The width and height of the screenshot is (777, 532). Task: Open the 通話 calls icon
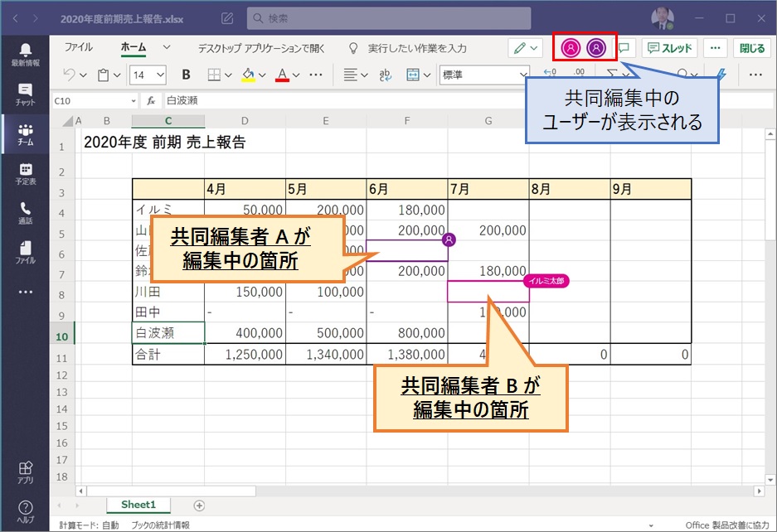point(25,212)
